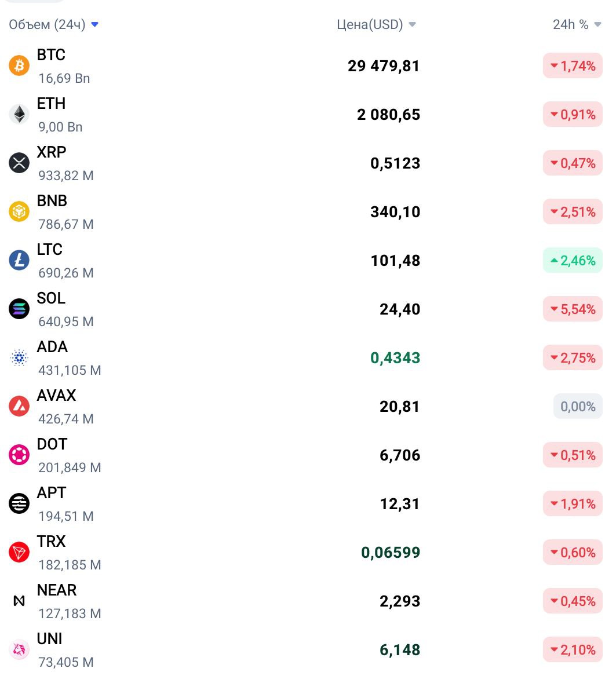
Task: Open the NEAR coin row
Action: (x=305, y=601)
